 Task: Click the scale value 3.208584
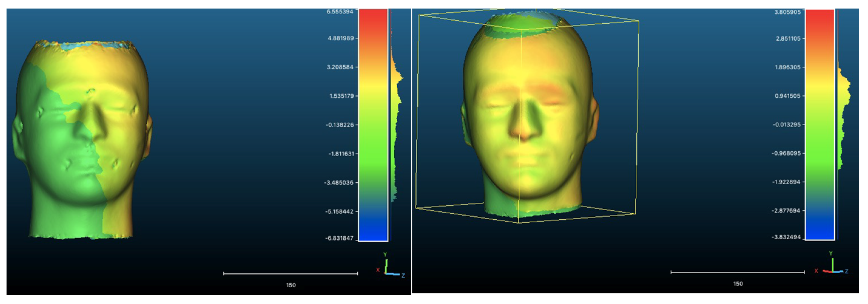[340, 67]
